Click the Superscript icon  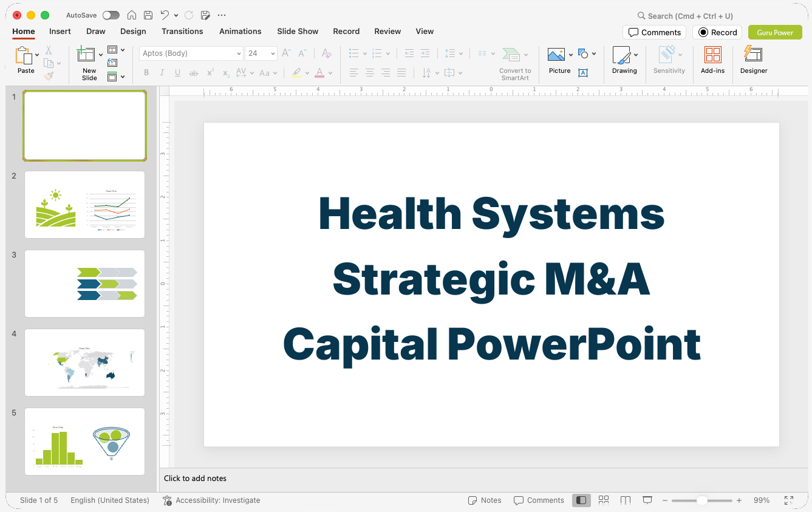[x=210, y=73]
